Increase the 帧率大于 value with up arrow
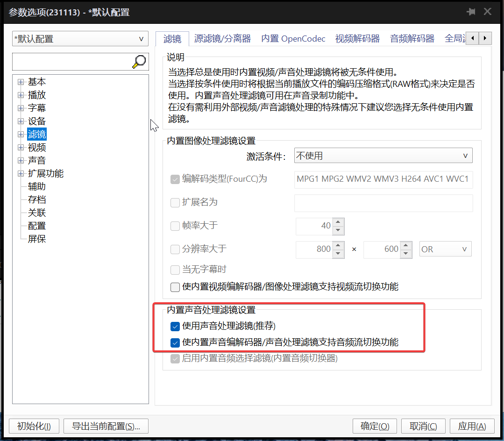 [338, 222]
